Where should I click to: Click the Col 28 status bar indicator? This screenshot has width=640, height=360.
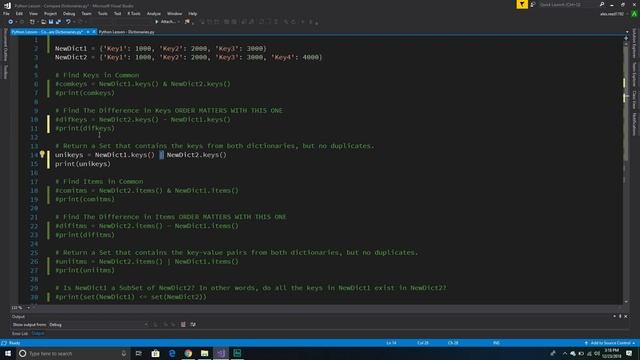click(423, 343)
